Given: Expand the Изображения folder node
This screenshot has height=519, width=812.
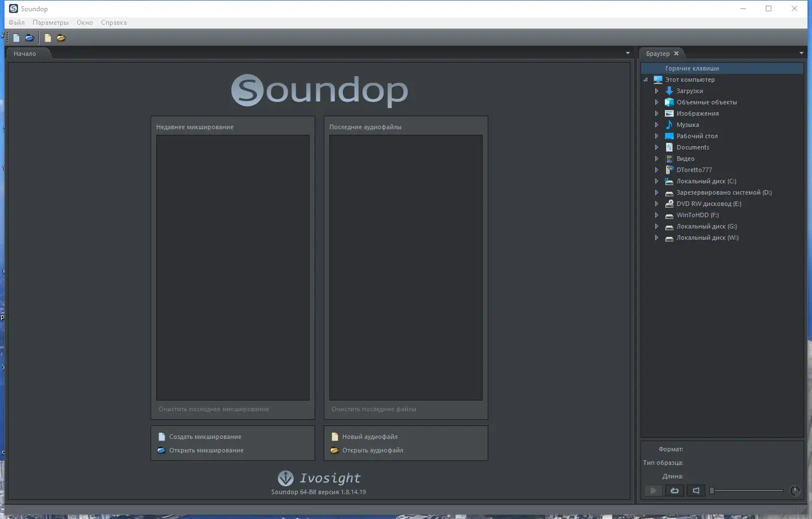Looking at the screenshot, I should (656, 113).
